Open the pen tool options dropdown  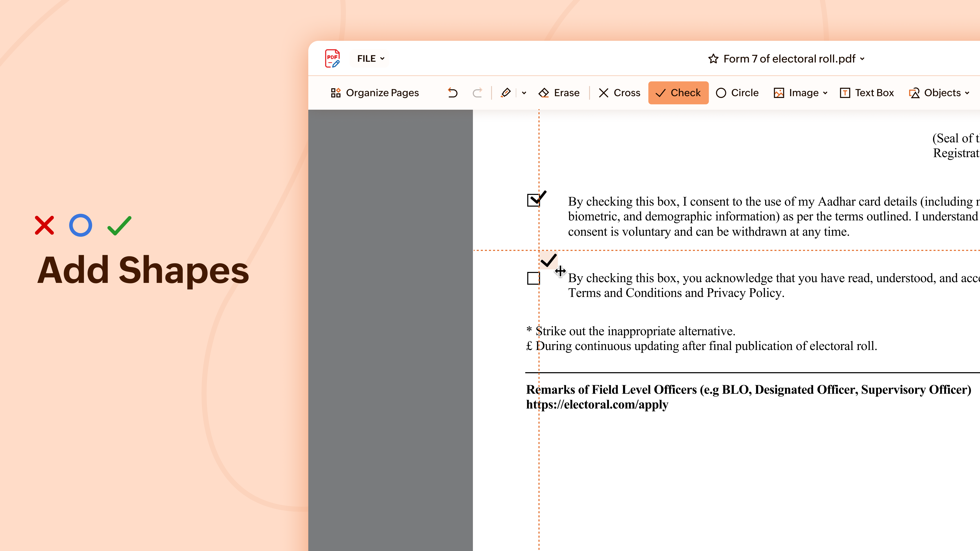coord(524,92)
